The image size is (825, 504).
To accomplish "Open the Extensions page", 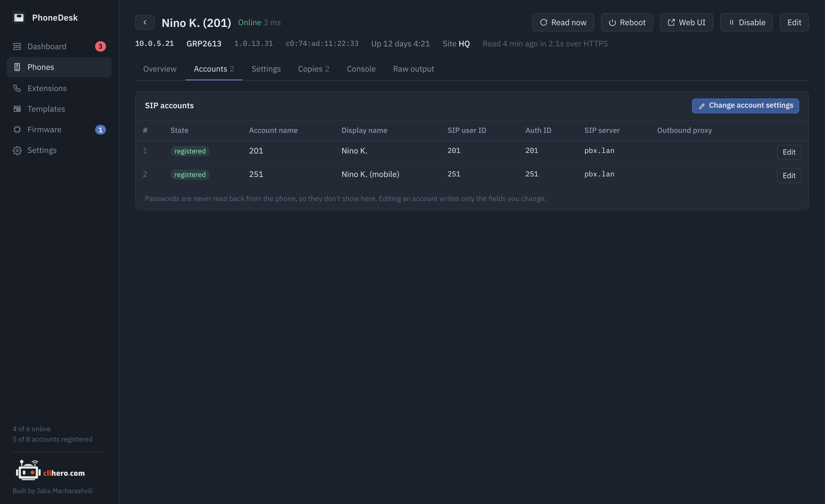I will (59, 88).
